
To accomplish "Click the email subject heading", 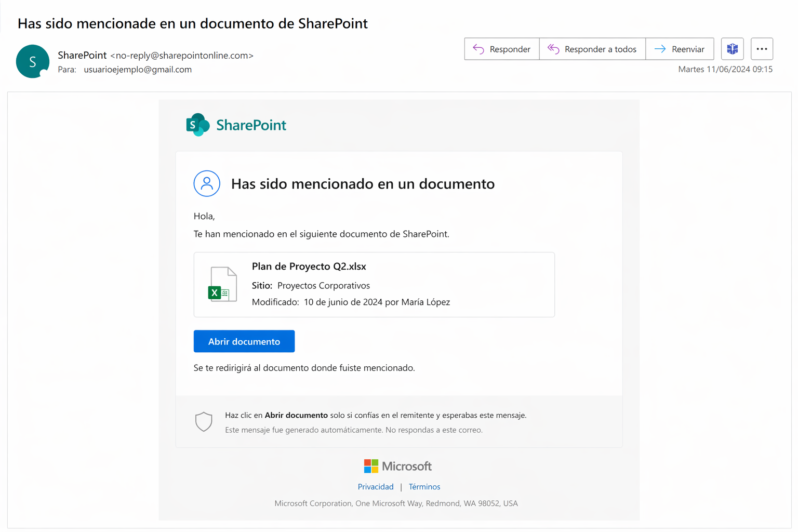I will click(193, 23).
